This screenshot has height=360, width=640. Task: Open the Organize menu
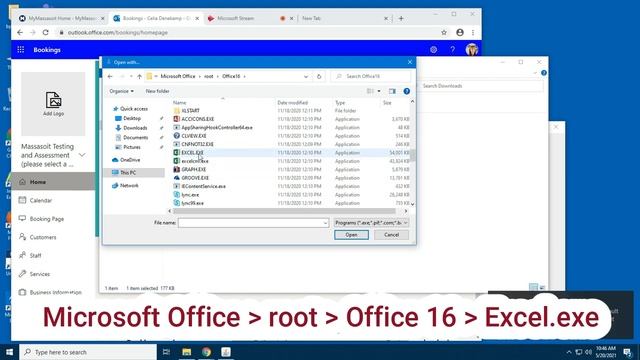121,91
